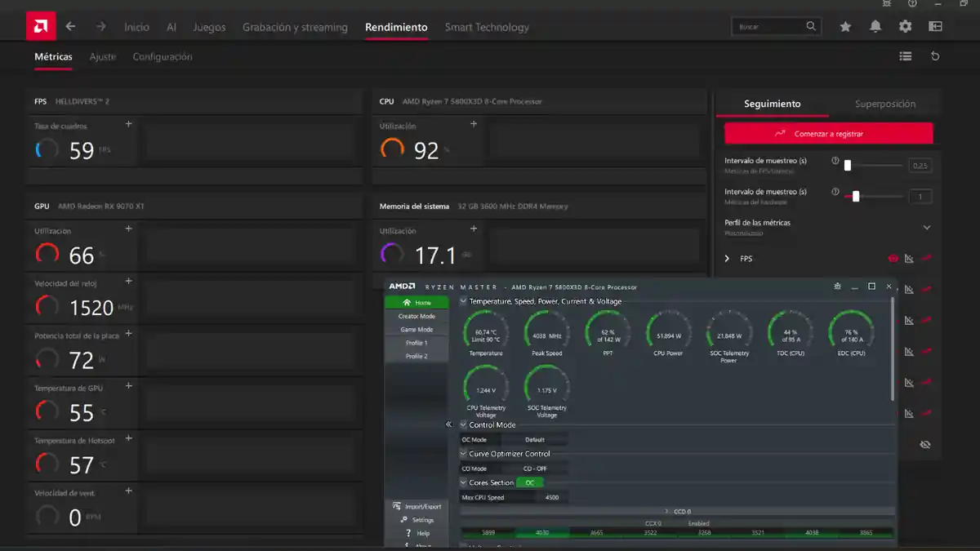Collapse the Curve Optimizer Control section
Image resolution: width=980 pixels, height=551 pixels.
point(462,454)
